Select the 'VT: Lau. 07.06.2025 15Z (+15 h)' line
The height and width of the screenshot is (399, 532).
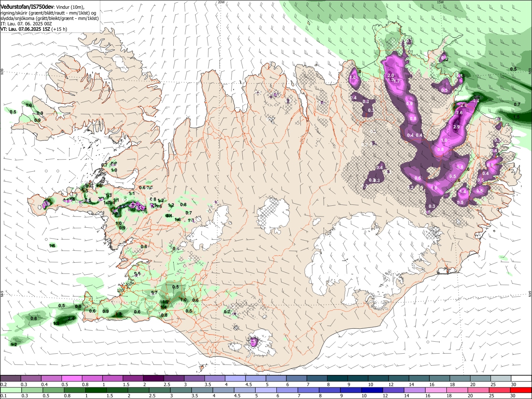click(x=34, y=30)
